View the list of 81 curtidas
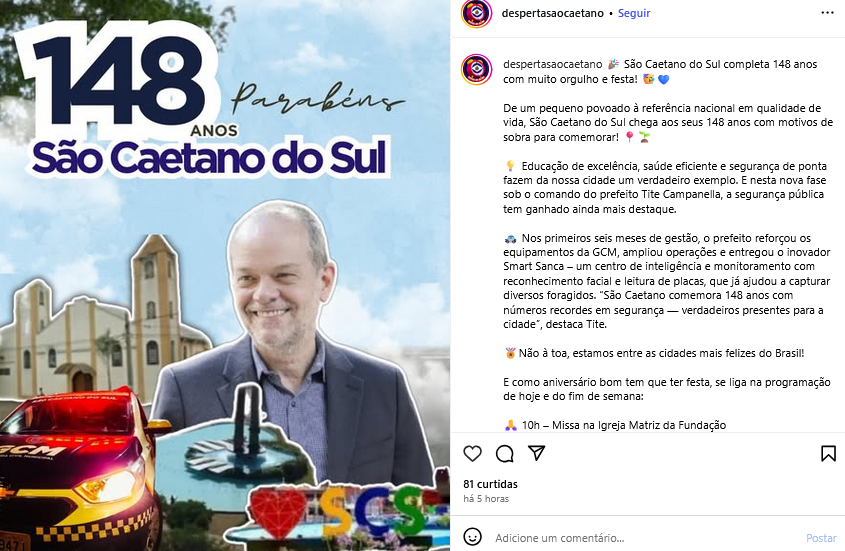Image resolution: width=845 pixels, height=551 pixels. 490,484
